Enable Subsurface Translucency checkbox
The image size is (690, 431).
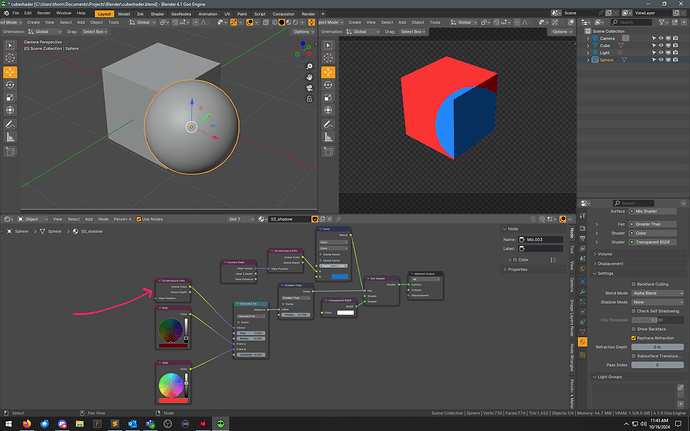point(634,356)
